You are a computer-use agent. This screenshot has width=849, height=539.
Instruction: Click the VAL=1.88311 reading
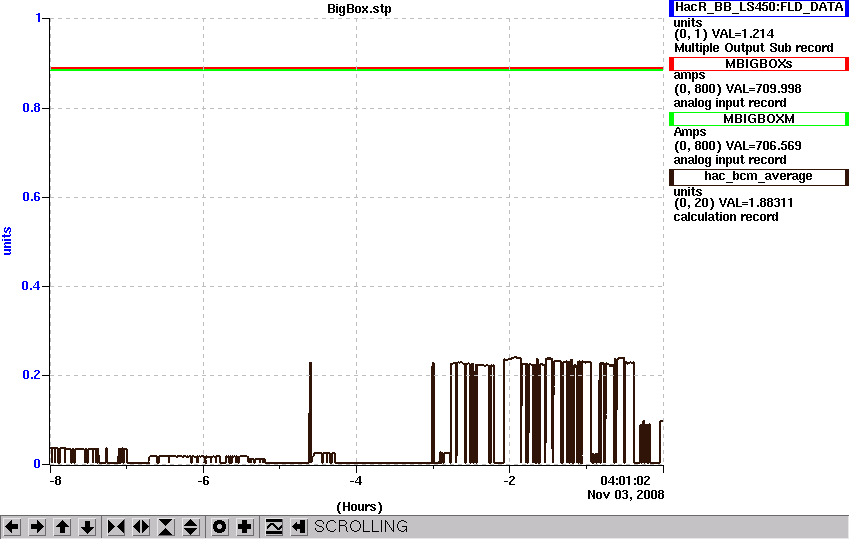[x=756, y=203]
